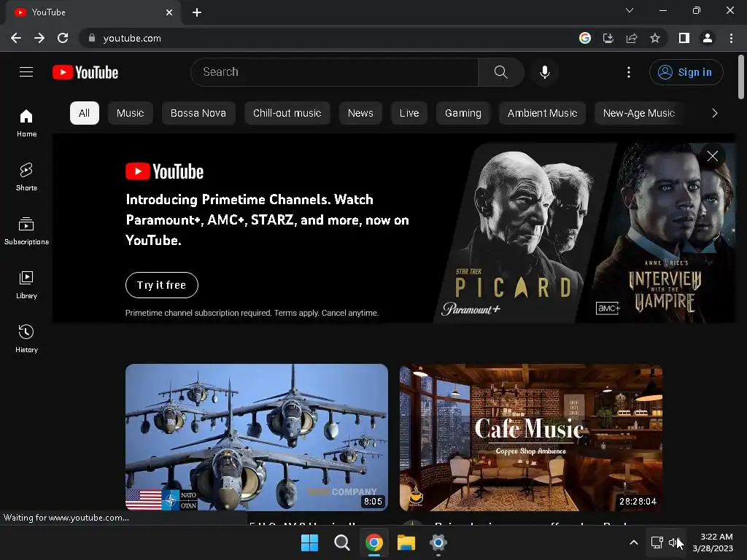Image resolution: width=747 pixels, height=560 pixels.
Task: Open the Chrome profile icon
Action: (x=708, y=38)
